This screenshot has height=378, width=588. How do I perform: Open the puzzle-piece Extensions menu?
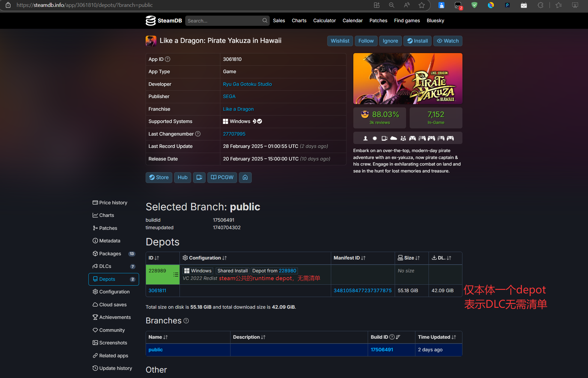pyautogui.click(x=540, y=5)
